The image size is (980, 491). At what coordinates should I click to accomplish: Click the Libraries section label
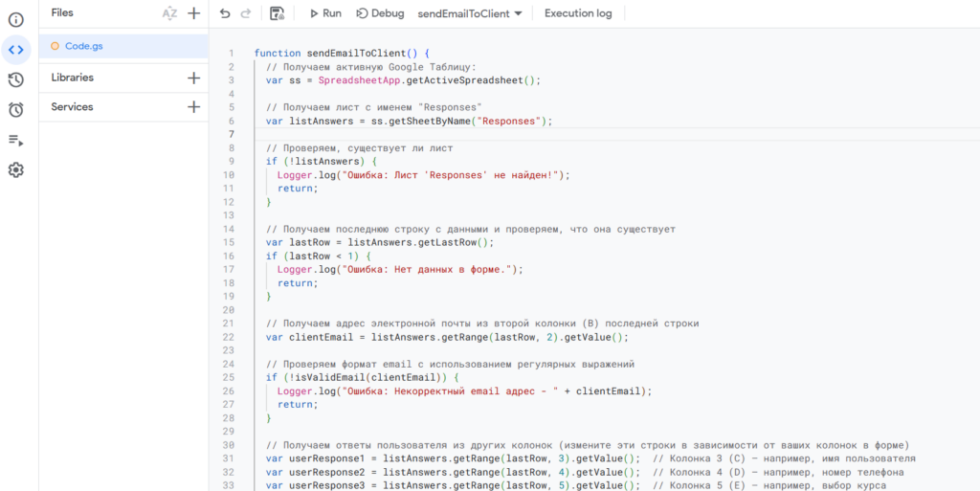(x=73, y=78)
